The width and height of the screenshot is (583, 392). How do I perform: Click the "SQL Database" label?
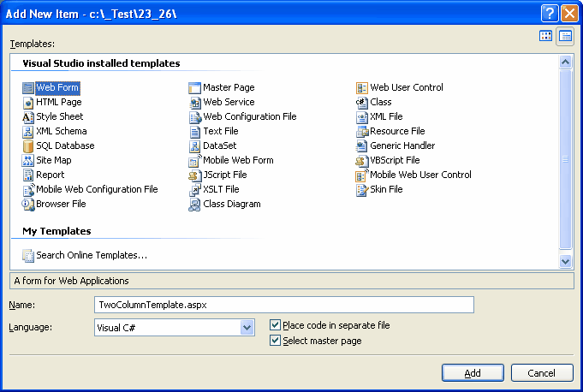pos(65,146)
